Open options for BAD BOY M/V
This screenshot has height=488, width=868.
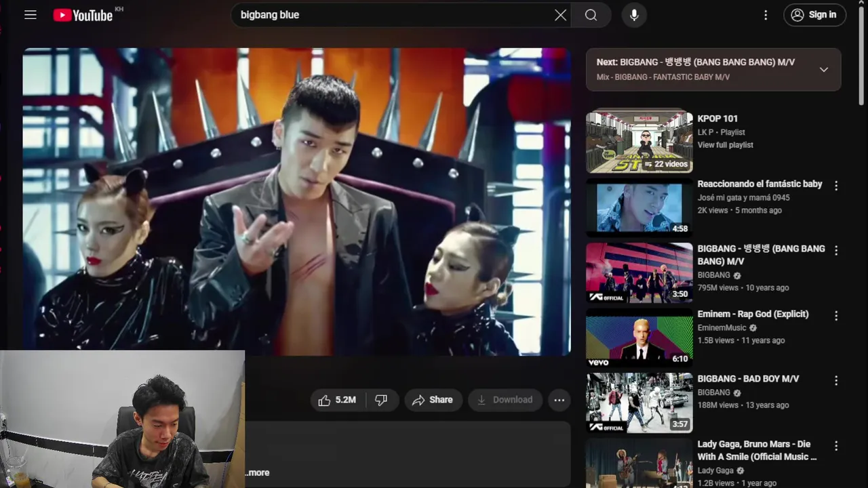pos(836,381)
